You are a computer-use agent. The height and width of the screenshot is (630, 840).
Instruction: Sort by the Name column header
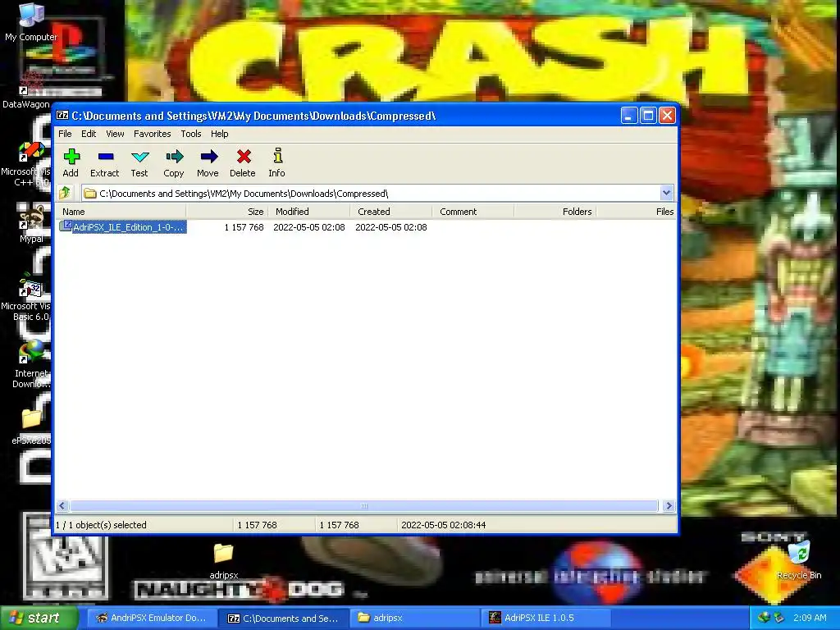tap(121, 212)
